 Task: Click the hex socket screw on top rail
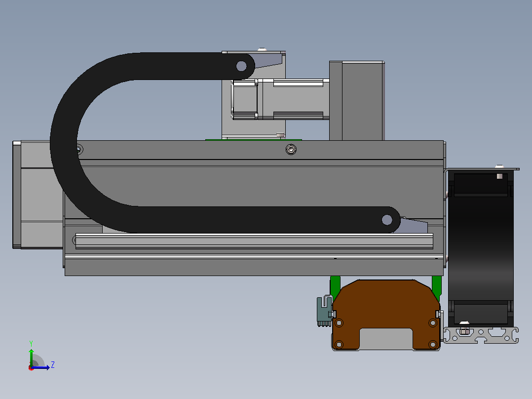click(291, 149)
